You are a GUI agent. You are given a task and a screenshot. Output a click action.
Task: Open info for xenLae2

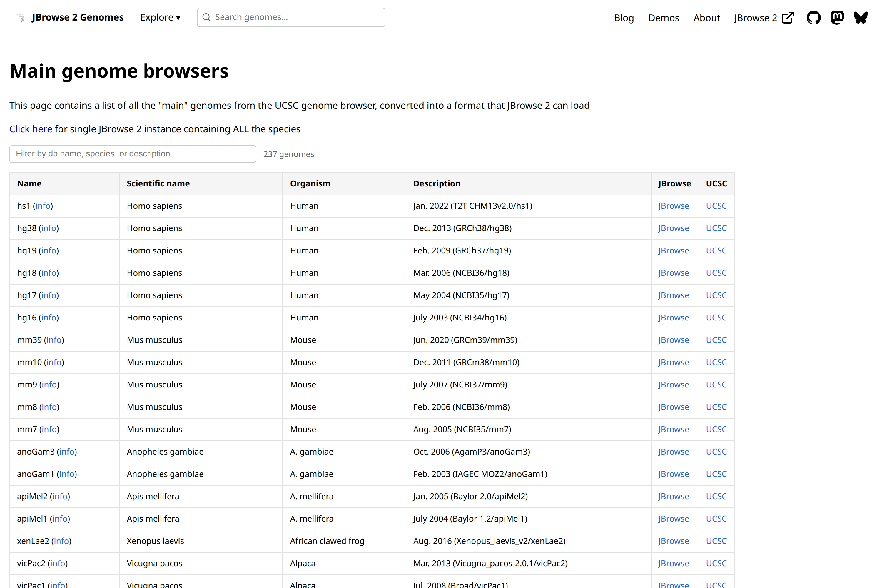pos(61,541)
